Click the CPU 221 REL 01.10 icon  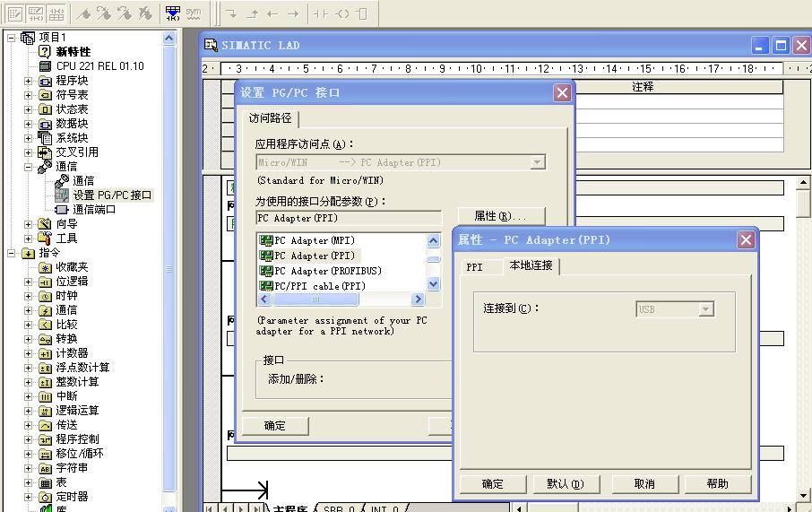click(45, 66)
